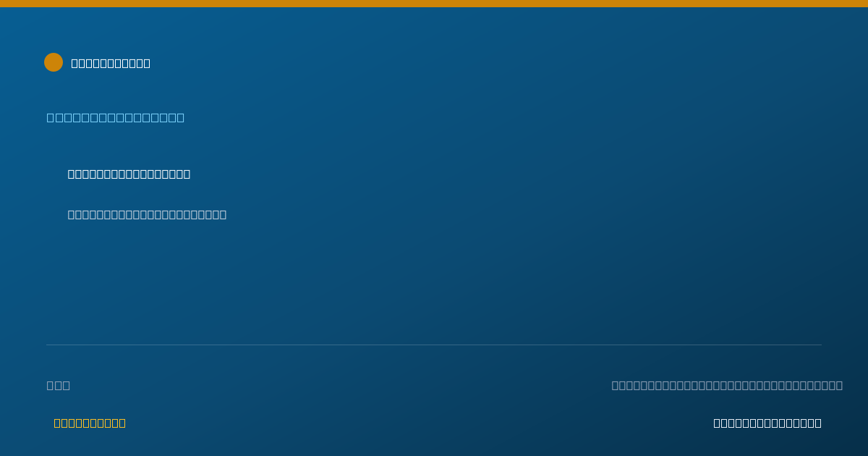868x456 pixels.
Task: Click the last character of the light blue heading
Action: pyautogui.click(x=181, y=117)
